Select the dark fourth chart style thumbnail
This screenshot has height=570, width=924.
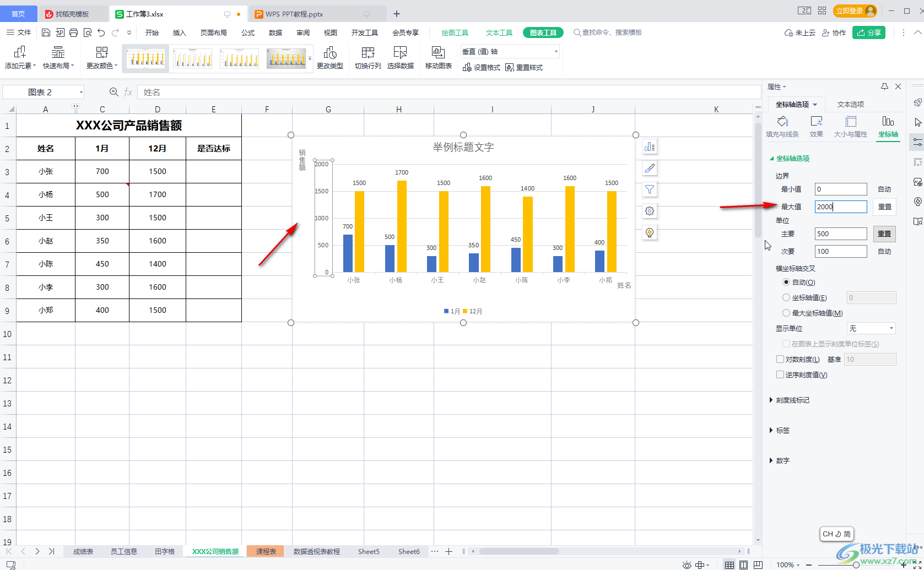point(287,58)
